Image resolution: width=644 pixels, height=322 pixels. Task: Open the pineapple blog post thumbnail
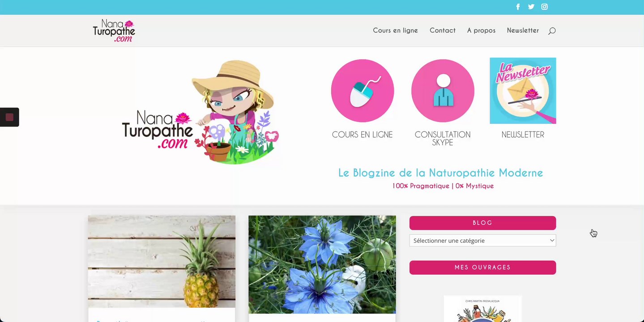(x=162, y=262)
